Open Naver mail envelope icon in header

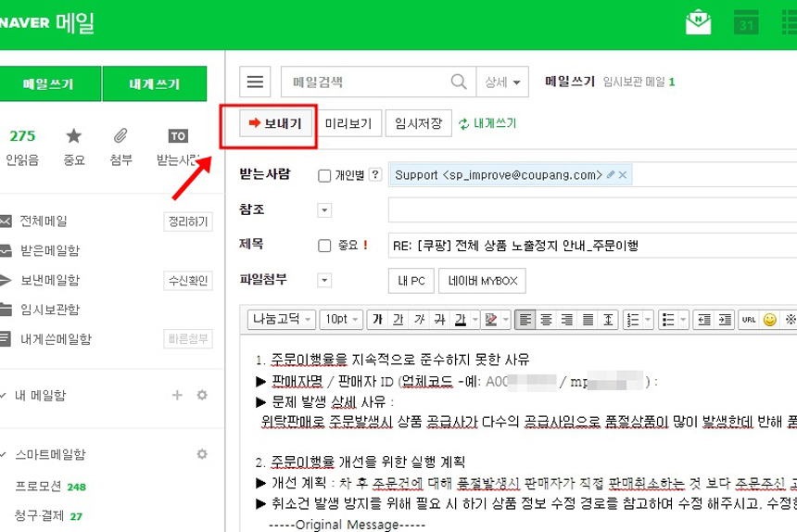click(699, 22)
